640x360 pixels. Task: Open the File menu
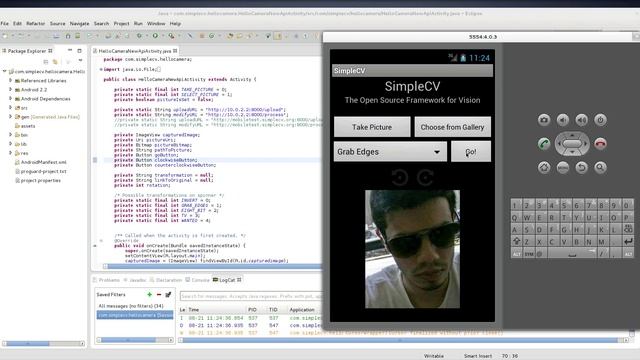point(4,23)
